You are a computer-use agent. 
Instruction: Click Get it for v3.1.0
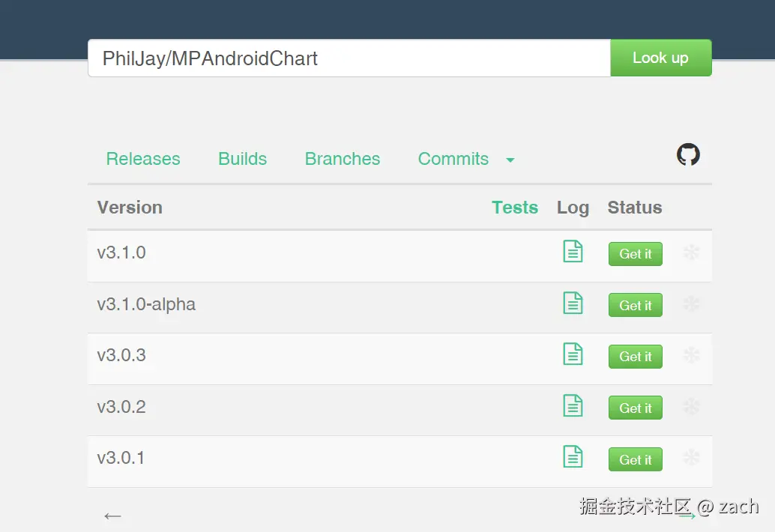[x=635, y=254]
